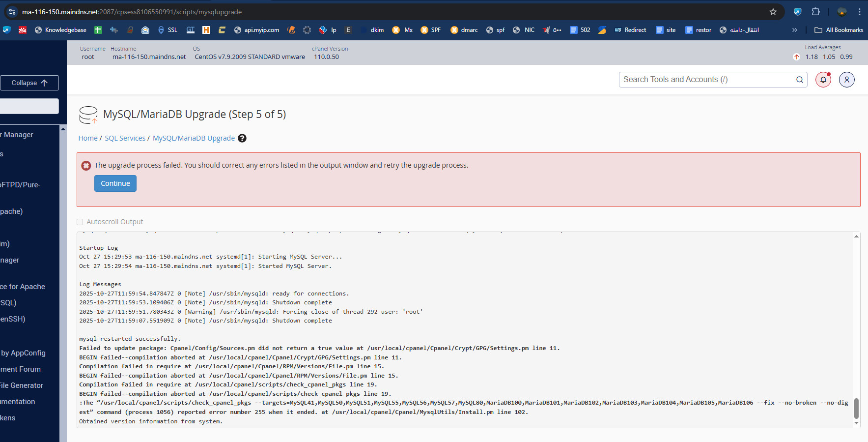Open the browser extensions puzzle icon
Screen dimensions: 868x442
point(815,12)
